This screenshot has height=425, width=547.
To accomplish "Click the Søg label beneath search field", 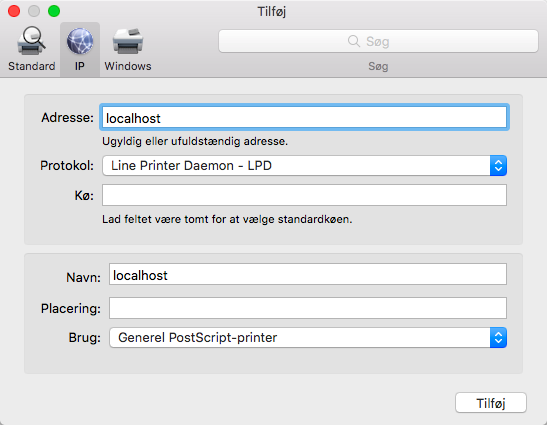I will point(378,66).
